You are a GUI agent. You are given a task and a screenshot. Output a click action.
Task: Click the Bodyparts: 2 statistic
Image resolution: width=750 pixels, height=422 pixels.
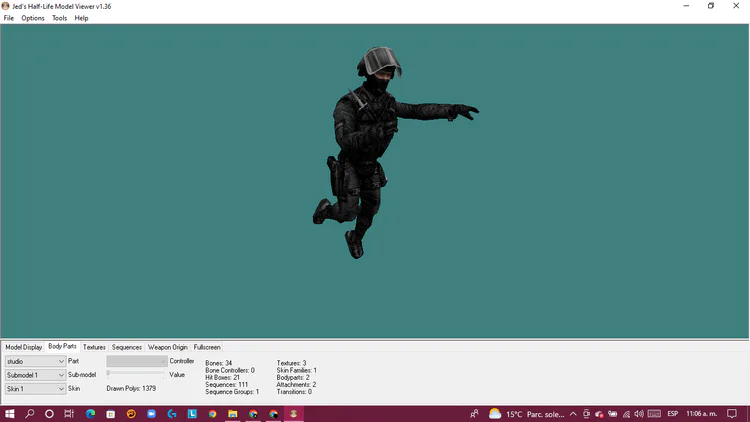click(x=293, y=378)
